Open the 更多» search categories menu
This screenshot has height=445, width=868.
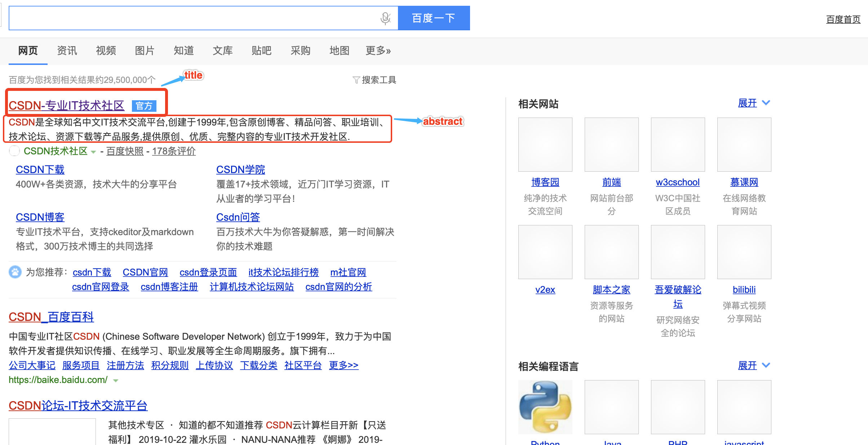[378, 50]
